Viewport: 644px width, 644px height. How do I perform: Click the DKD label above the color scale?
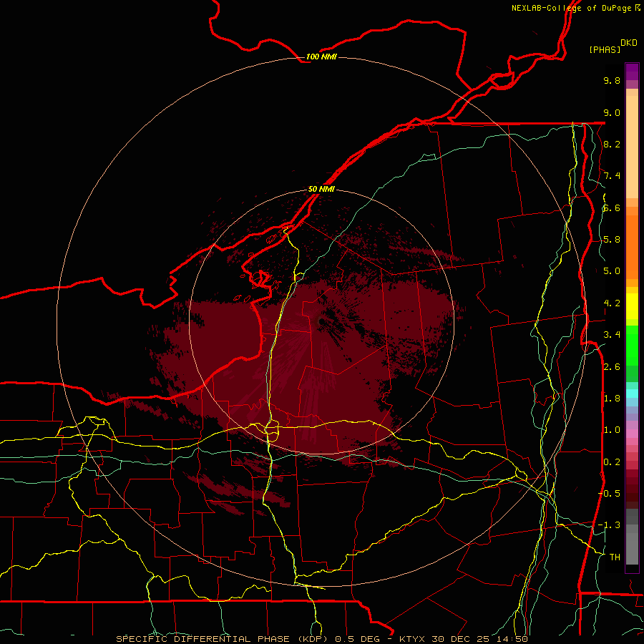(x=629, y=43)
